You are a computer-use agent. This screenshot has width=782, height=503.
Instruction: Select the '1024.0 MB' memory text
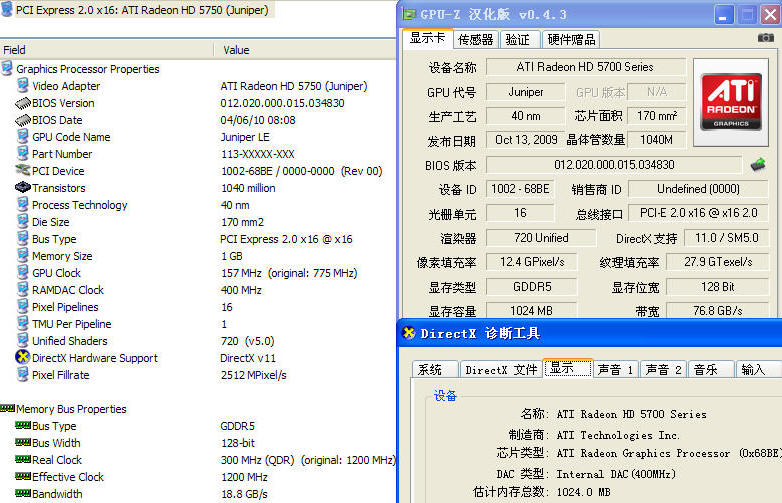coord(584,492)
